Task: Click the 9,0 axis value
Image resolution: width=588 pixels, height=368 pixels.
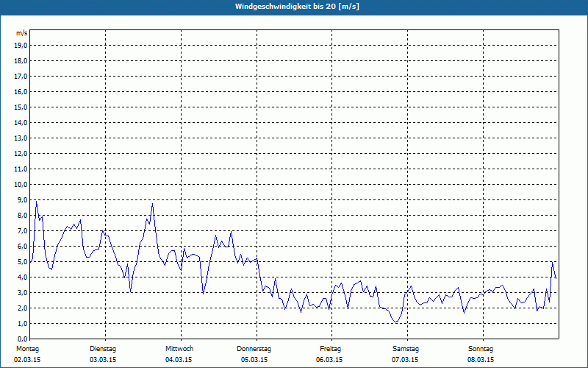Action: point(21,199)
